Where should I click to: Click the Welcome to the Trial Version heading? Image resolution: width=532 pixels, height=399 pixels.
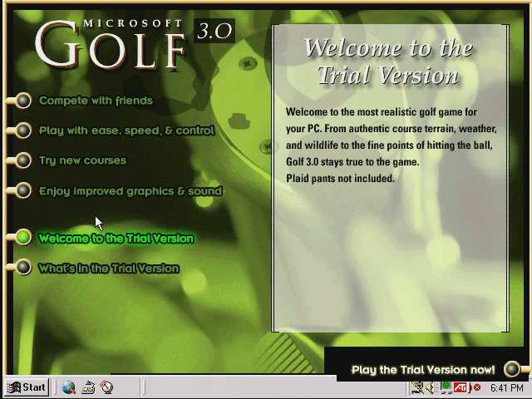pos(389,61)
